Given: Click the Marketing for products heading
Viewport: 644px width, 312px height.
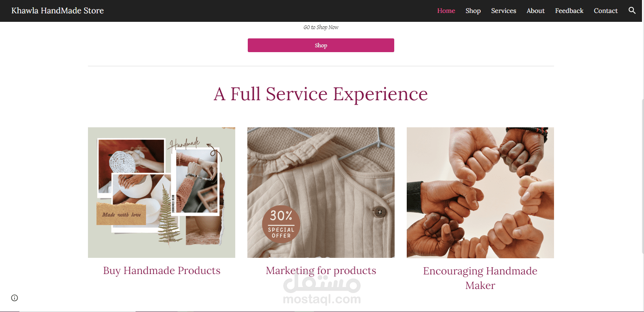Looking at the screenshot, I should click(x=321, y=270).
